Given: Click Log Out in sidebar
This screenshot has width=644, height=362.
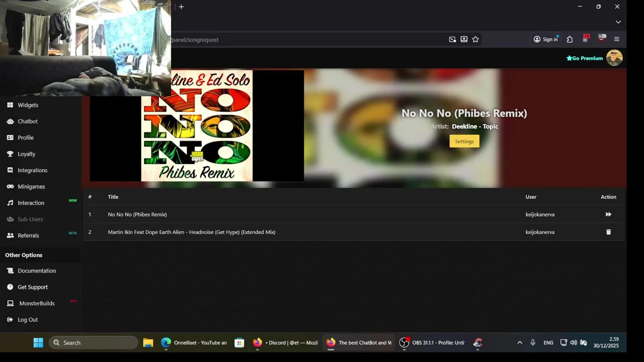Looking at the screenshot, I should [28, 320].
